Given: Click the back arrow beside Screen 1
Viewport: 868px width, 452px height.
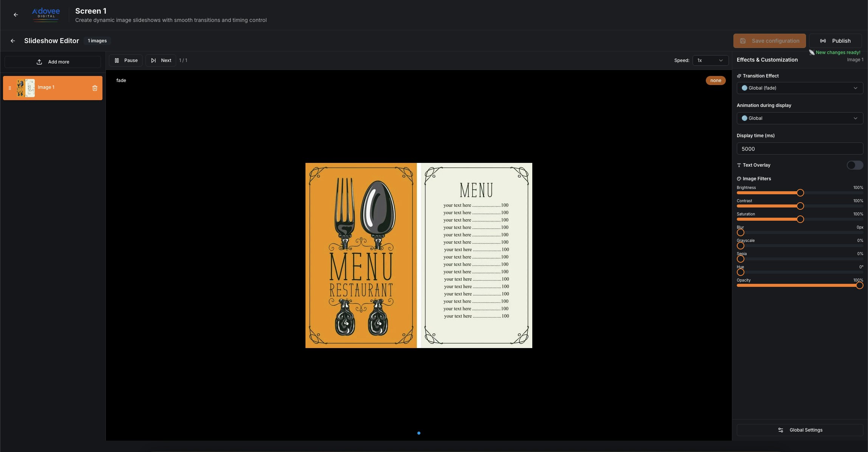Looking at the screenshot, I should point(15,14).
